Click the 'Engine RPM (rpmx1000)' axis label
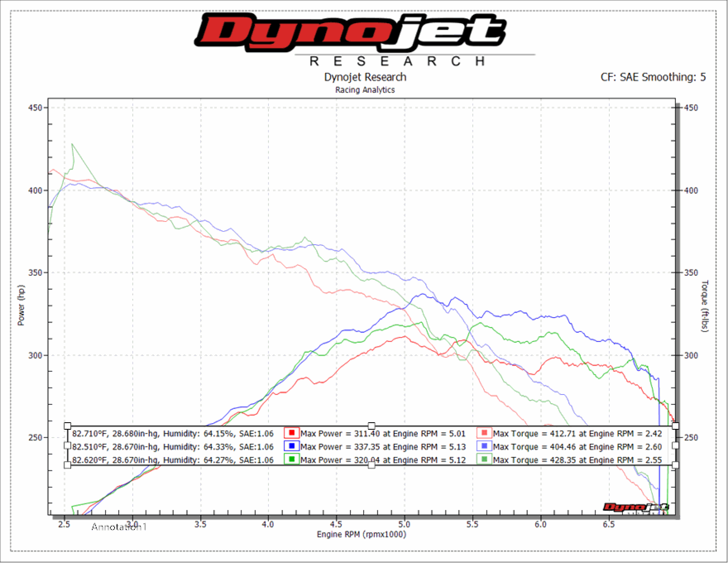 362,534
